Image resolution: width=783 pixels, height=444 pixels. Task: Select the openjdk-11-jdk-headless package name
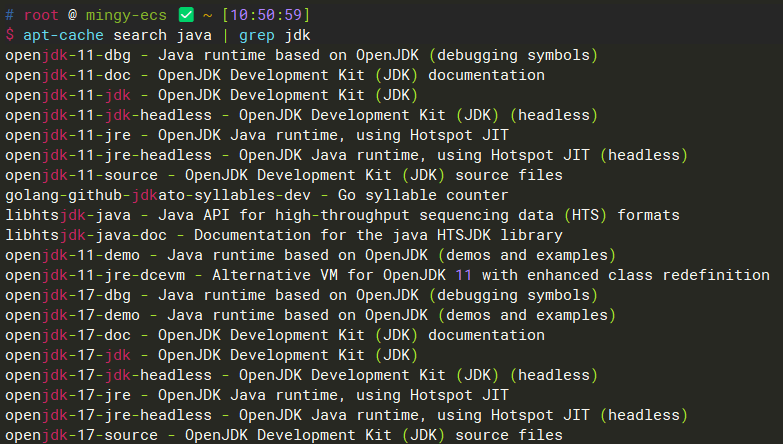108,115
